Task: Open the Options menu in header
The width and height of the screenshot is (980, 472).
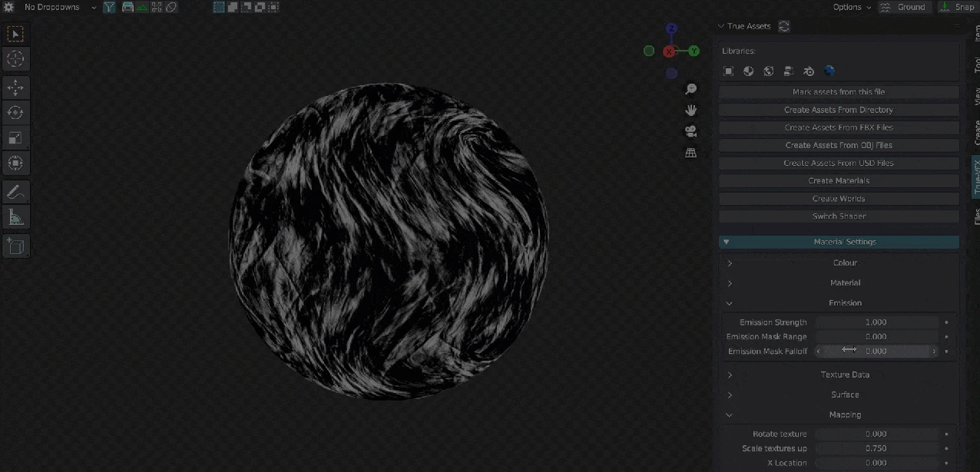Action: [x=852, y=7]
